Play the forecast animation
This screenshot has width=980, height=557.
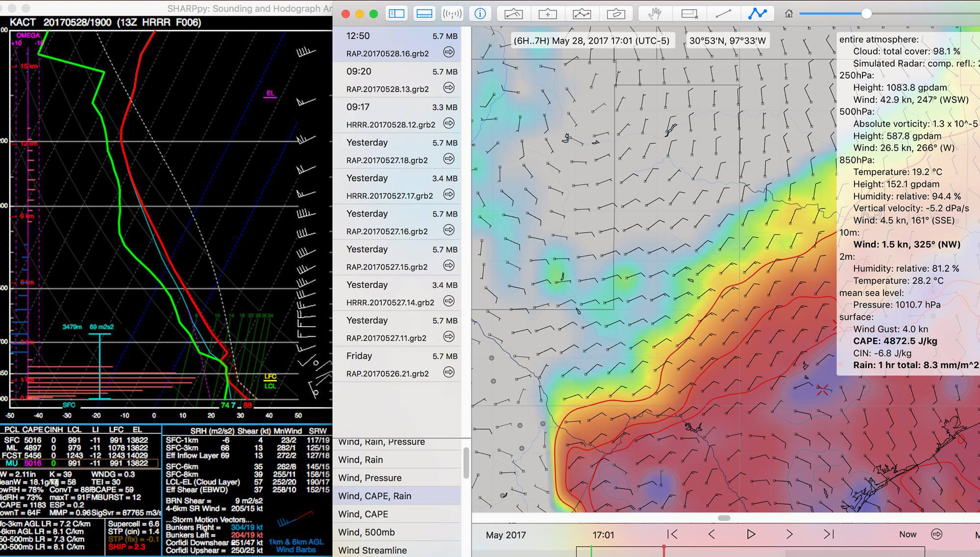point(751,534)
